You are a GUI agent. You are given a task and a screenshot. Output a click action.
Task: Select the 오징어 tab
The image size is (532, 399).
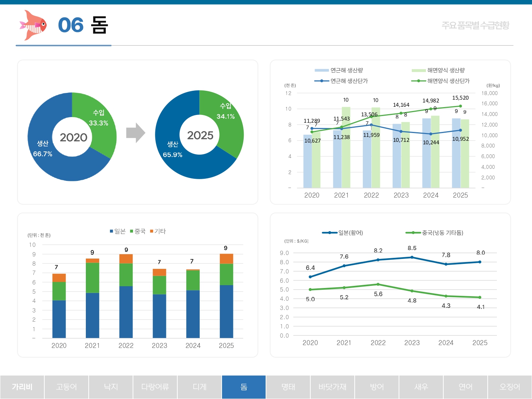[510, 387]
